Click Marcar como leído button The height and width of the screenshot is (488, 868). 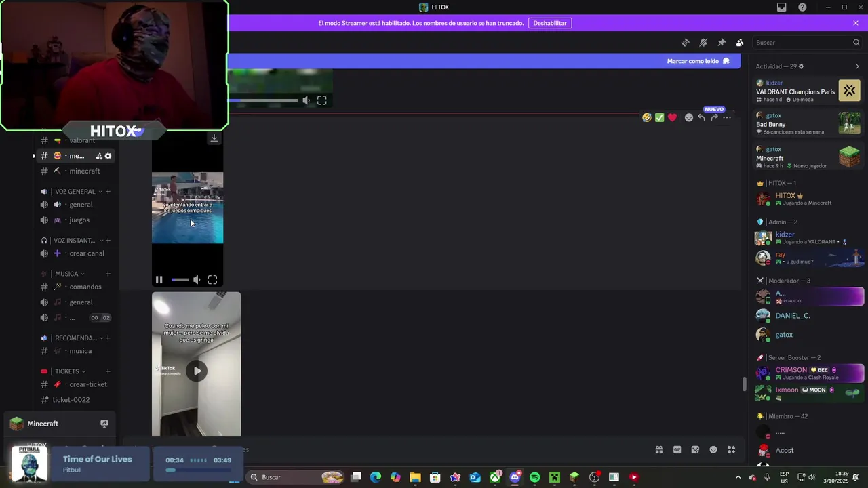click(x=698, y=61)
